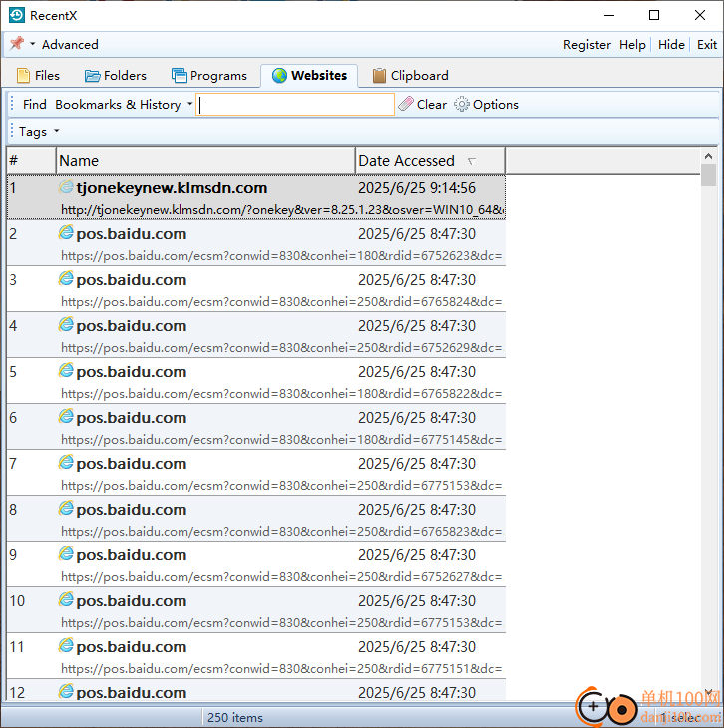Select URL with rdid=6775151 in row 11
Viewport: 724px width, 728px height.
pyautogui.click(x=281, y=669)
